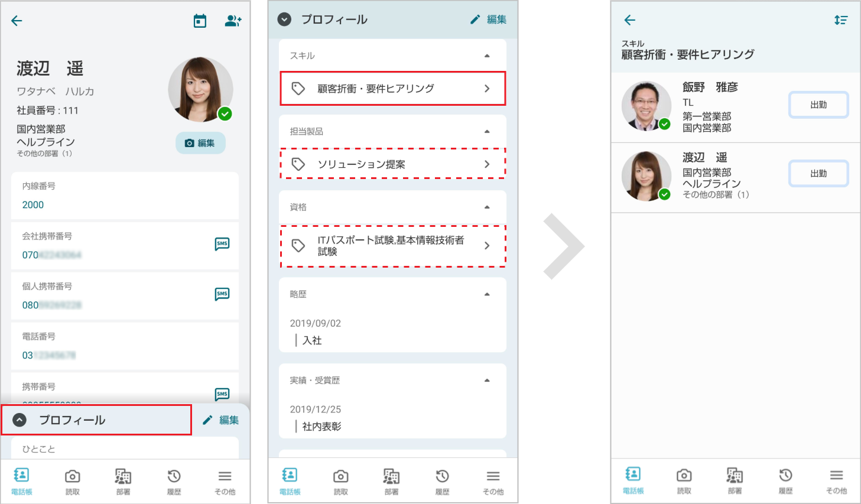Tap 出勤 button for 渡辺 遥
The width and height of the screenshot is (861, 504).
click(x=818, y=174)
